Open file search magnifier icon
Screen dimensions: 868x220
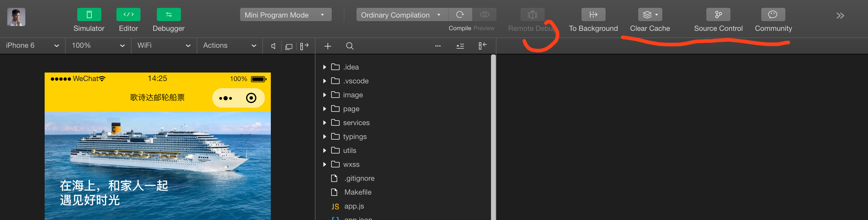coord(350,46)
